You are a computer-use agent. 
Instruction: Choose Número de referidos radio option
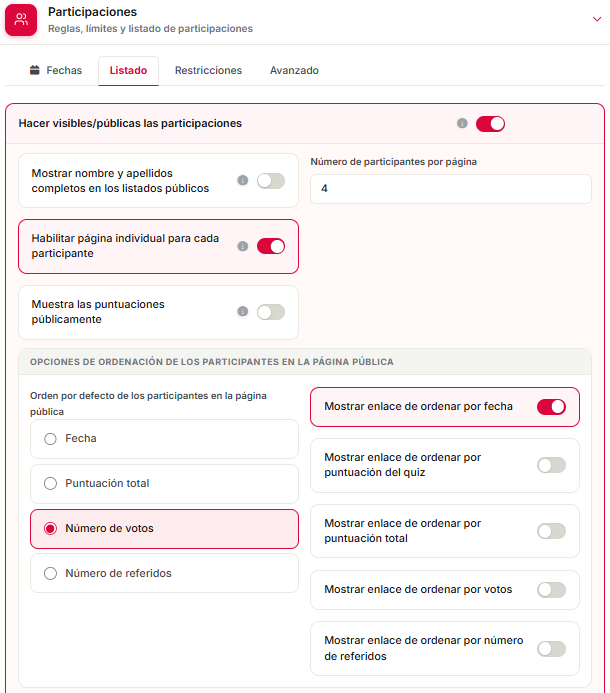(164, 573)
